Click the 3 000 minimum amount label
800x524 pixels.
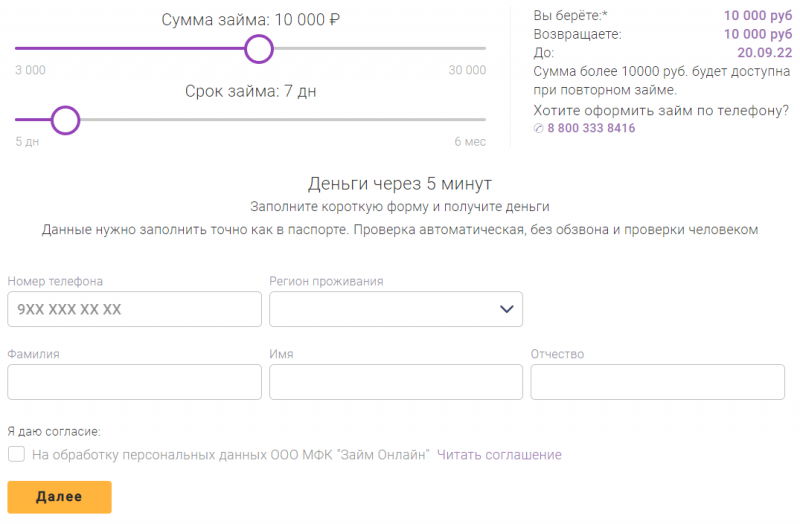tap(30, 70)
